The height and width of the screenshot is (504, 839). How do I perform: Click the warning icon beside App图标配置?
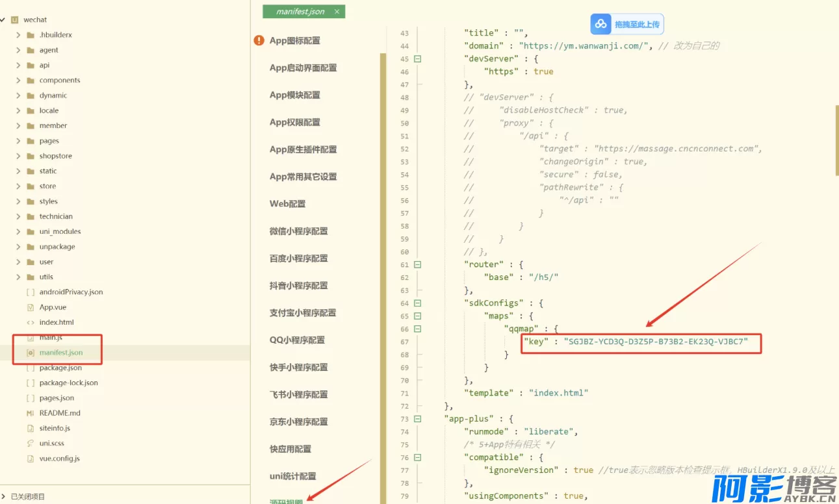point(259,40)
